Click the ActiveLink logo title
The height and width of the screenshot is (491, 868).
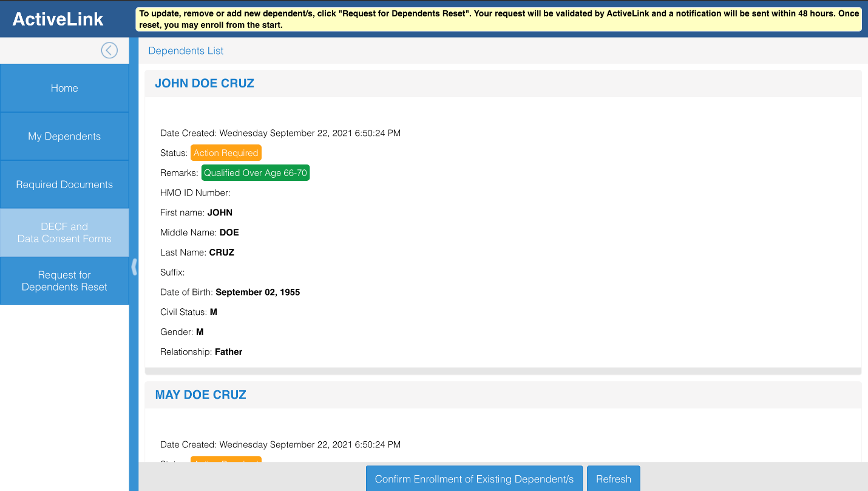(58, 19)
